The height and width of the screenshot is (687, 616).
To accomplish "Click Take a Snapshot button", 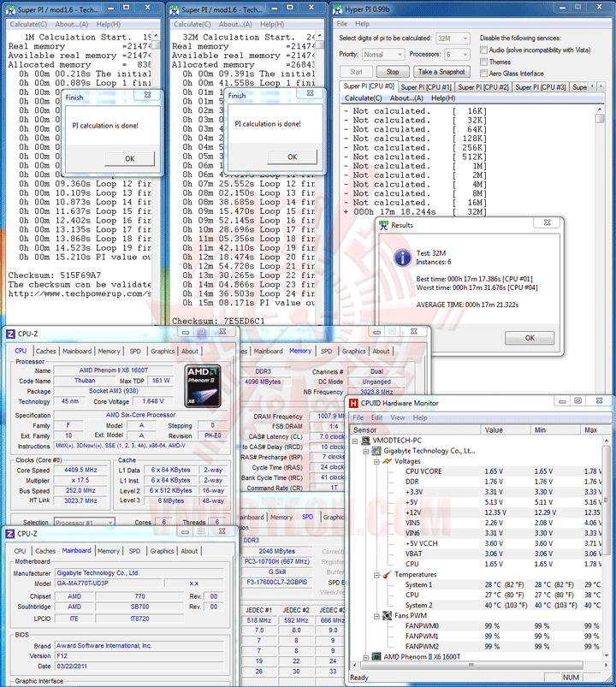I will pyautogui.click(x=441, y=71).
